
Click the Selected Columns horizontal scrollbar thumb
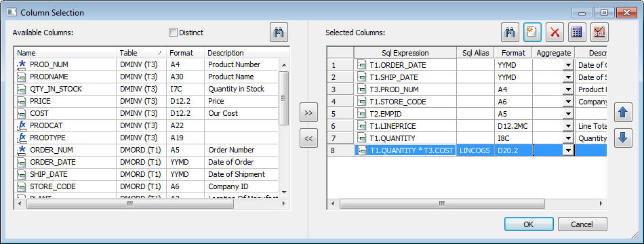[x=443, y=203]
